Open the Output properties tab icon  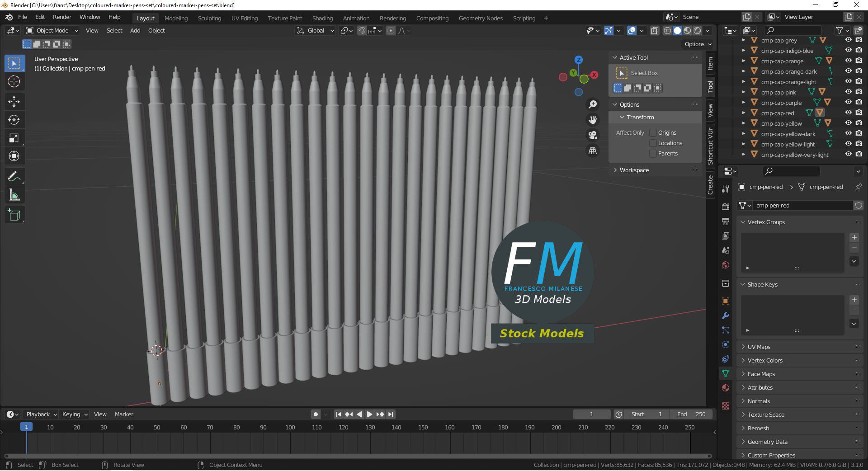pyautogui.click(x=726, y=221)
